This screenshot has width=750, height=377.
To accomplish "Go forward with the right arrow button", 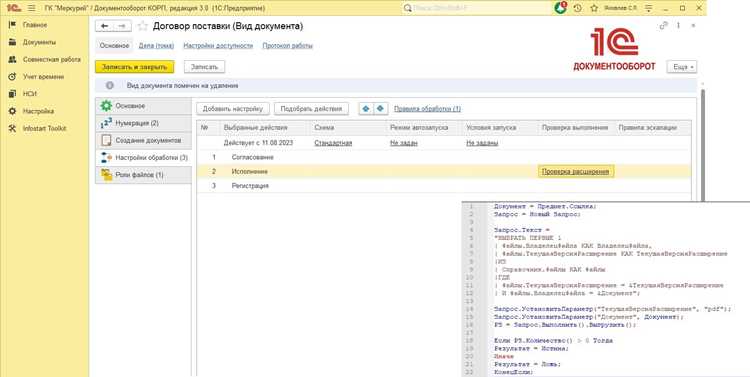I will point(122,26).
